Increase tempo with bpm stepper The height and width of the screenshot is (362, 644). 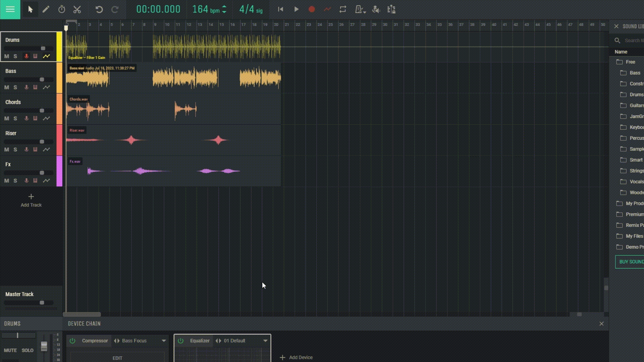(224, 7)
